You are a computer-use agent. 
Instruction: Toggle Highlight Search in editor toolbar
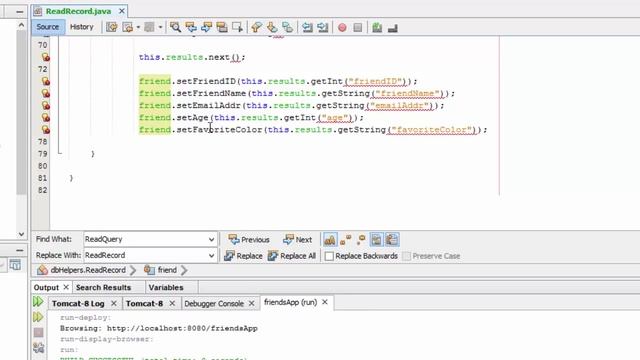point(222,27)
